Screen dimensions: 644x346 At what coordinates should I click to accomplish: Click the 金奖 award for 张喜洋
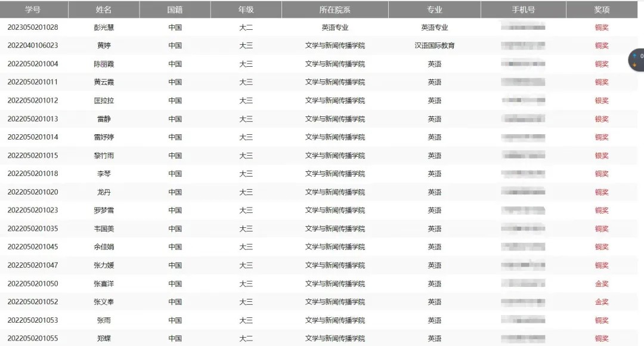click(602, 284)
